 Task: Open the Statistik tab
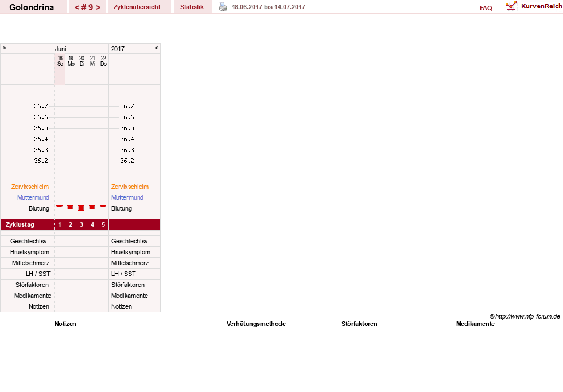pyautogui.click(x=192, y=7)
